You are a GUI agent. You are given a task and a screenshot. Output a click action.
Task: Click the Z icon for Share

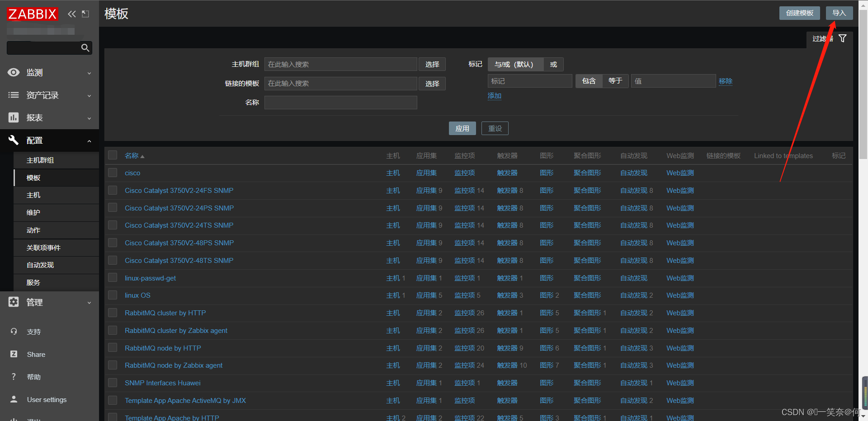pos(14,354)
